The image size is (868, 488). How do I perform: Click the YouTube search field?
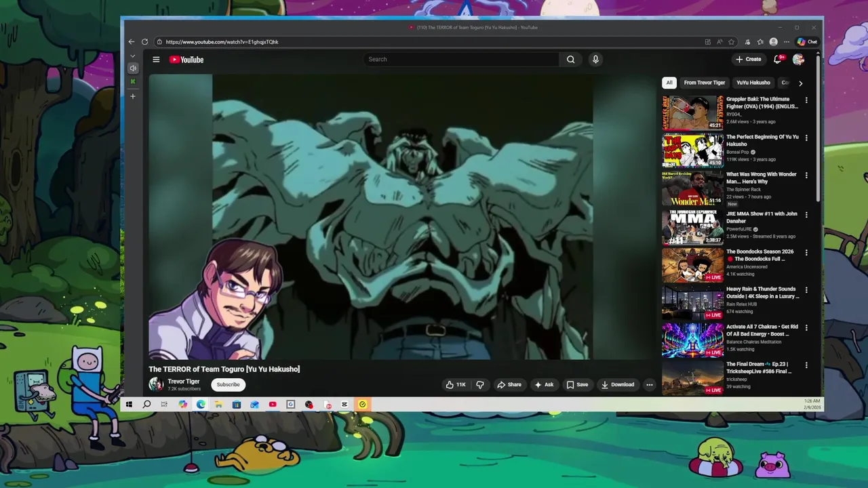click(461, 60)
